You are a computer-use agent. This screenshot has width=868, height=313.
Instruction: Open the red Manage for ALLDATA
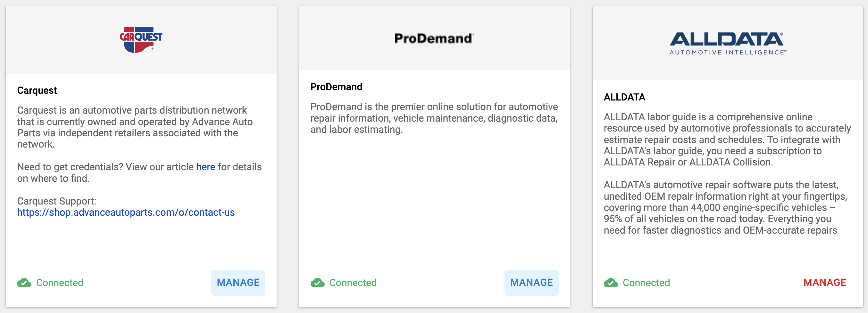824,282
